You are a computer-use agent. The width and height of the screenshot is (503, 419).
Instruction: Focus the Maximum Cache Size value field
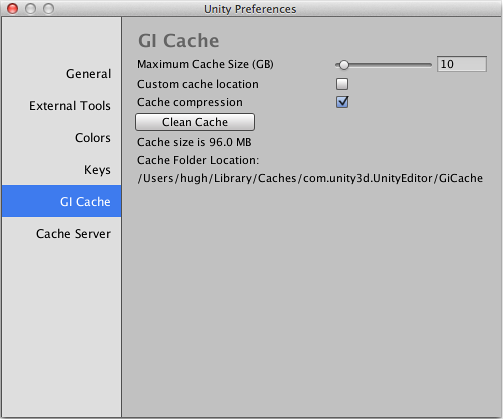462,64
